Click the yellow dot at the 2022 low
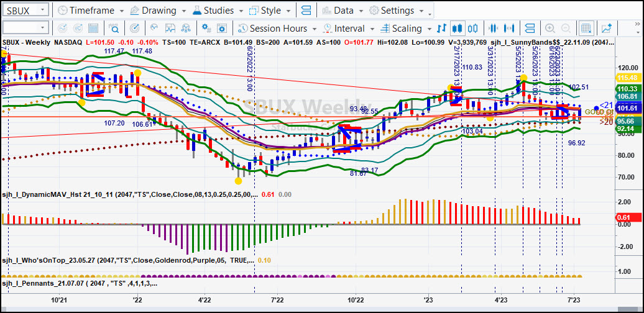Screen dimensions: 644x313 pos(238,181)
